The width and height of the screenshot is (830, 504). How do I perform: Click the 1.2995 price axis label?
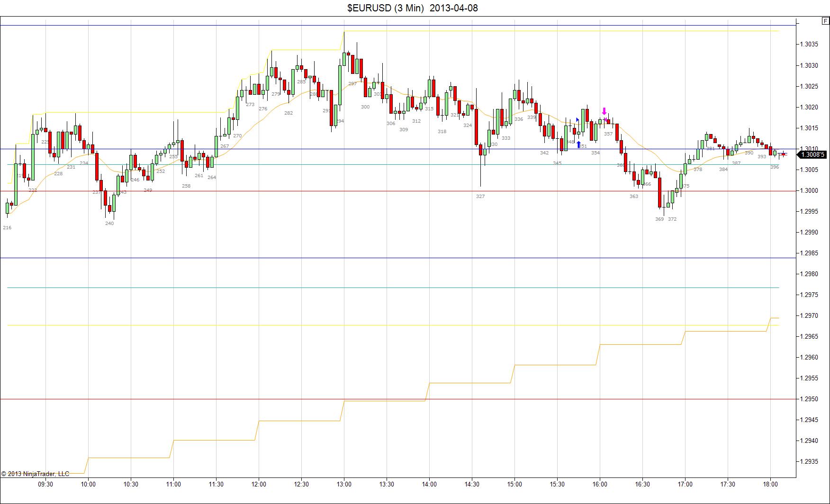(x=809, y=211)
